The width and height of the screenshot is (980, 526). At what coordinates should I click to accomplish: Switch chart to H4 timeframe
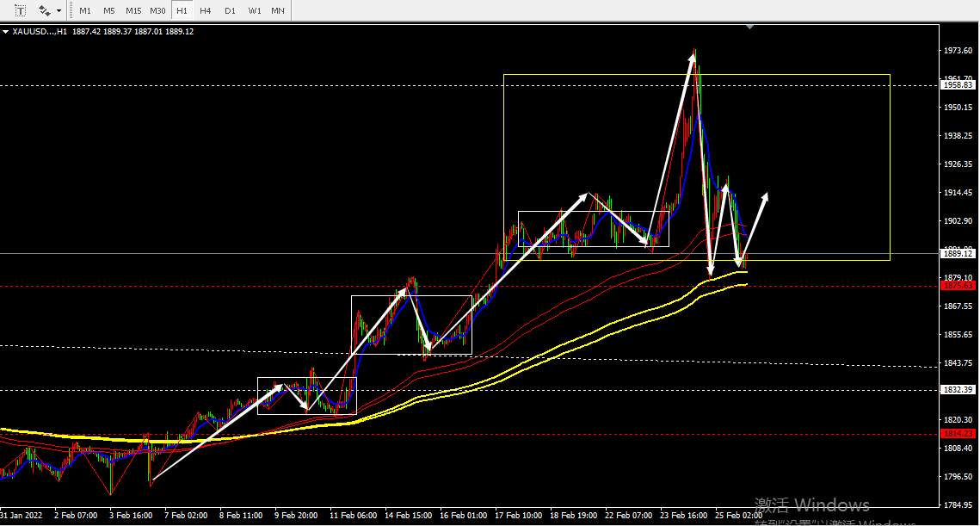(205, 10)
